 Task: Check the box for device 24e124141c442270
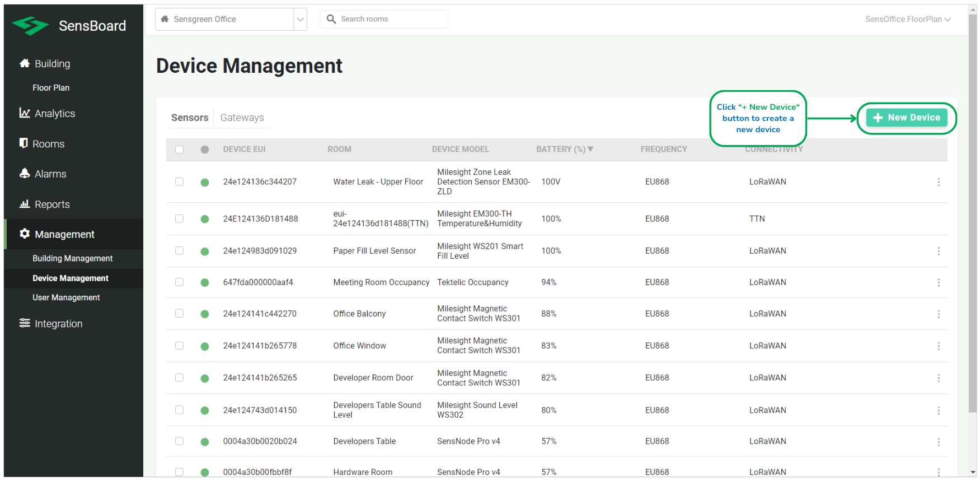point(179,314)
